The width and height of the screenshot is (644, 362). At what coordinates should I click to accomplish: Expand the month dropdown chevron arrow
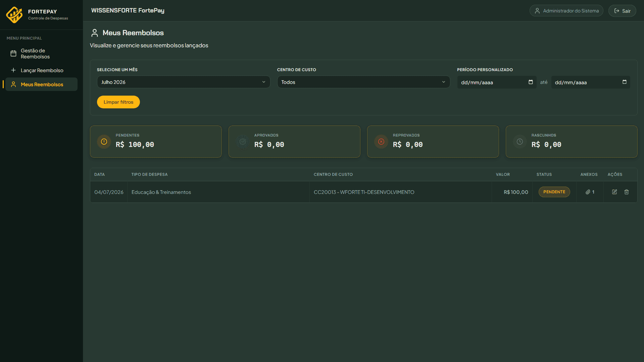coord(264,82)
